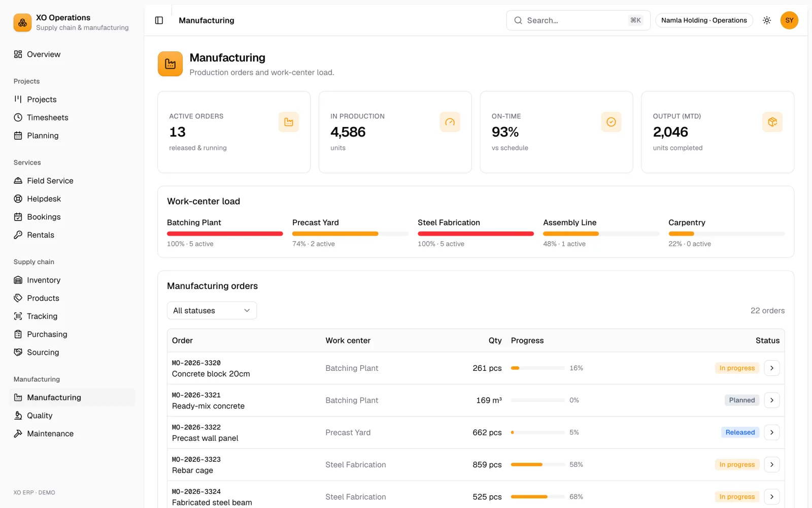This screenshot has width=812, height=508.
Task: Expand order MO-2026-3323 chevron
Action: point(771,464)
